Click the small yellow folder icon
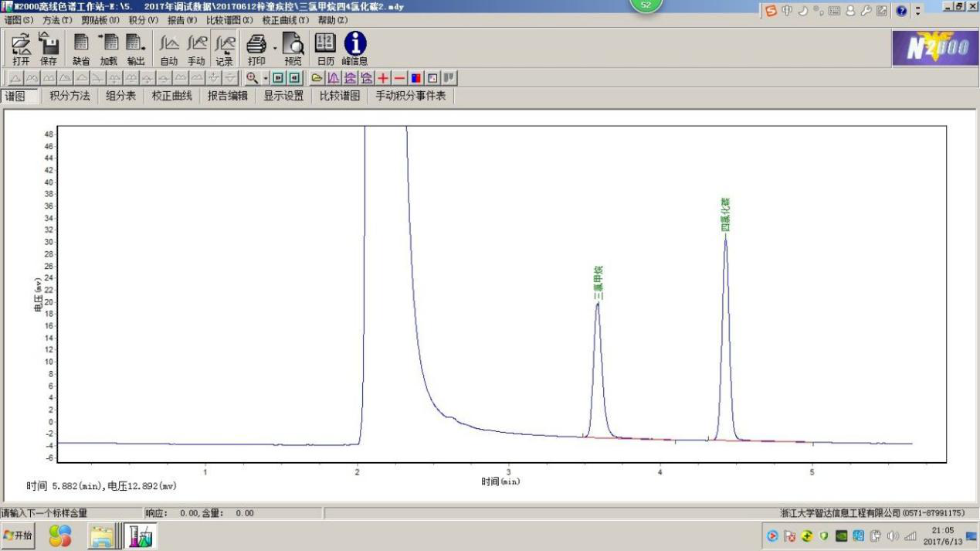This screenshot has height=551, width=980. 317,78
